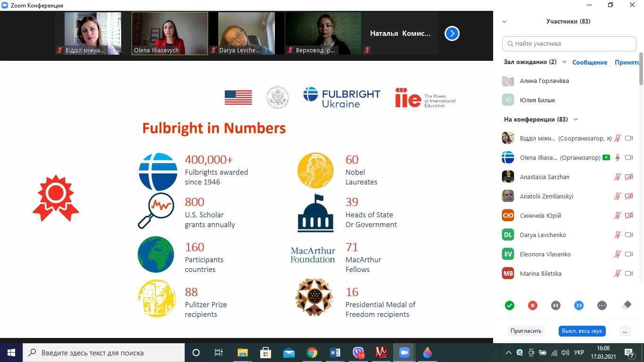The height and width of the screenshot is (362, 644).
Task: Open Viber from the taskbar
Action: [358, 353]
